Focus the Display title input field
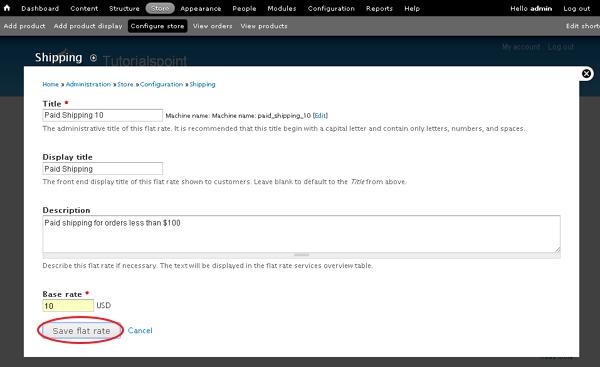 click(x=103, y=169)
